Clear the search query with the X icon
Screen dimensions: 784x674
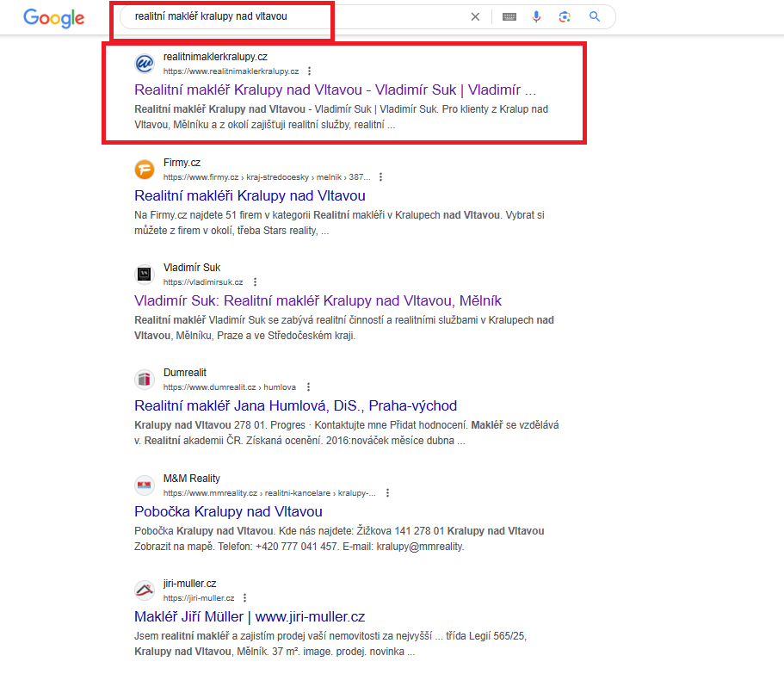(x=475, y=17)
